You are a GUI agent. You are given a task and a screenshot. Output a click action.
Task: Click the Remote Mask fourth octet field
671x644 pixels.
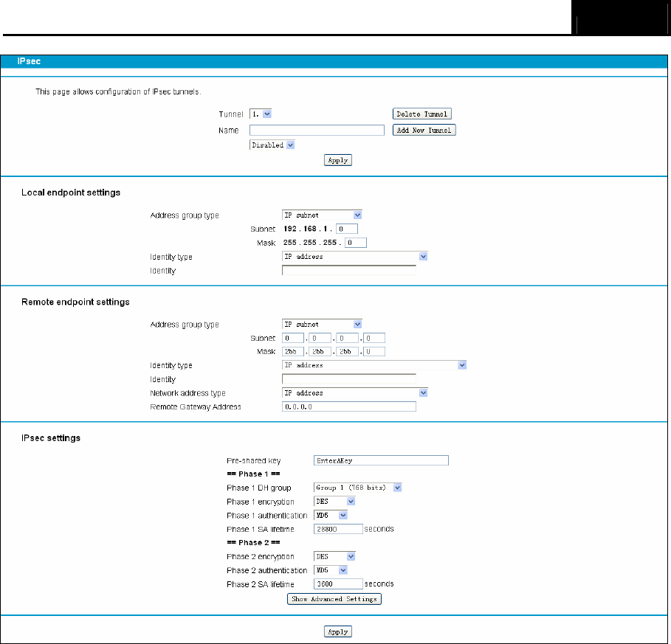click(x=374, y=351)
